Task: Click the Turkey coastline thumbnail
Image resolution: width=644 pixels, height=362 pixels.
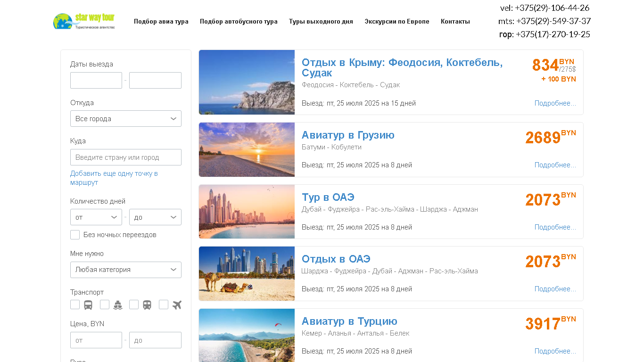Action: [247, 335]
